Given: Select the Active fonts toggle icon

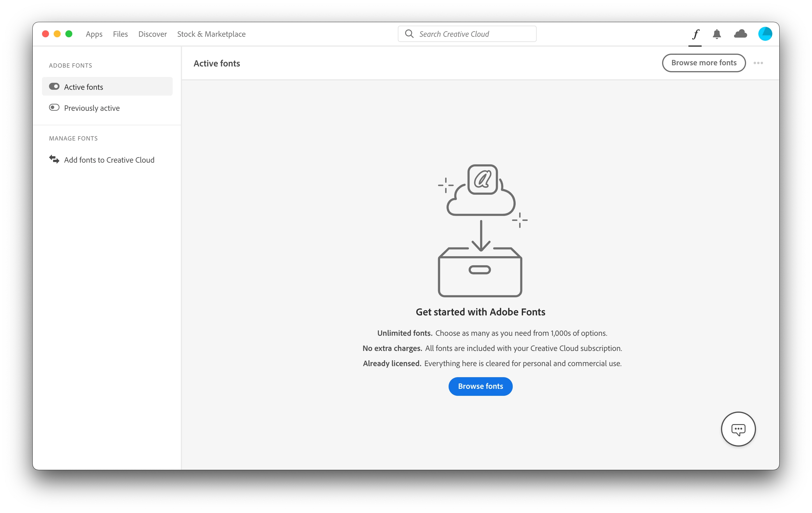Looking at the screenshot, I should [x=54, y=87].
